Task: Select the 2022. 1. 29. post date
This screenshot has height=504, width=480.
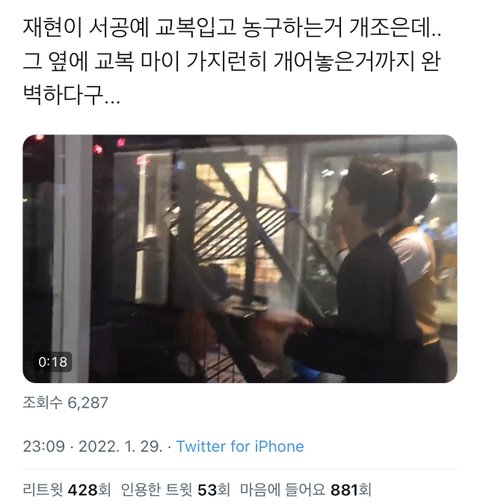Action: 121,446
